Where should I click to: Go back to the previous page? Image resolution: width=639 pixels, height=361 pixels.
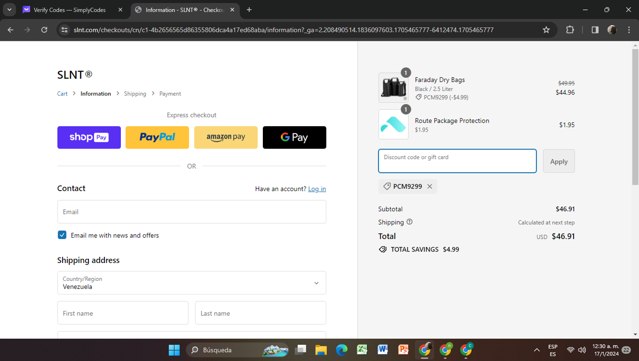click(11, 30)
